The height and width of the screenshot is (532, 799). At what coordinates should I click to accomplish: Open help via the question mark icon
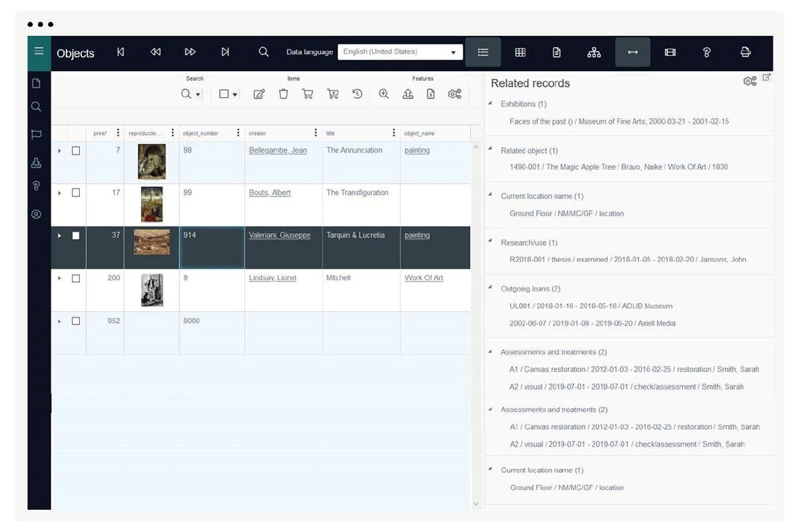[x=706, y=52]
